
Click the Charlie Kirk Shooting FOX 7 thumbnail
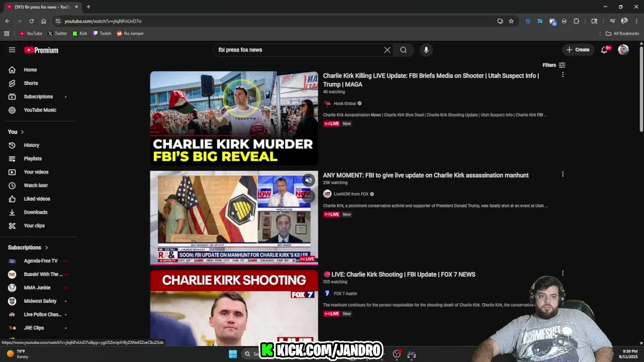(x=234, y=308)
